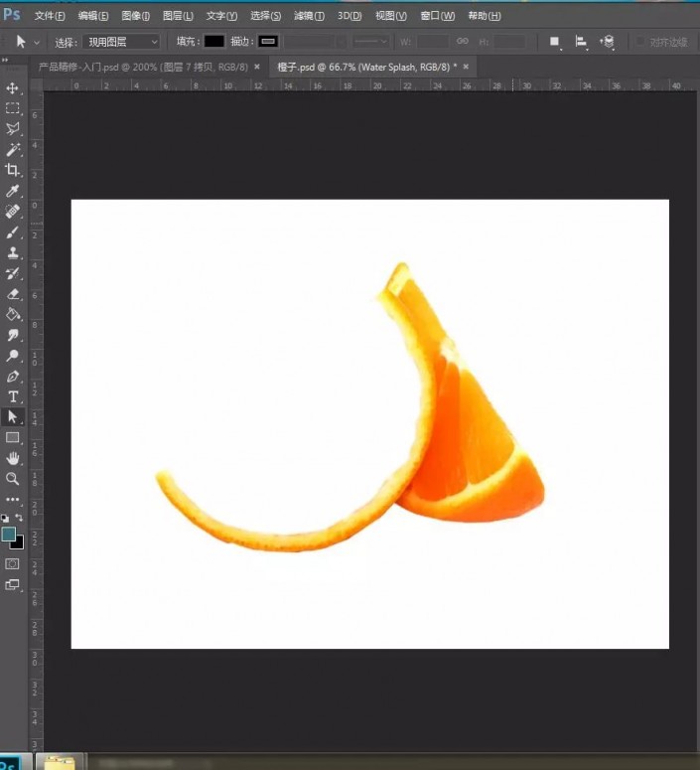Select the Hand tool
700x770 pixels.
point(12,458)
